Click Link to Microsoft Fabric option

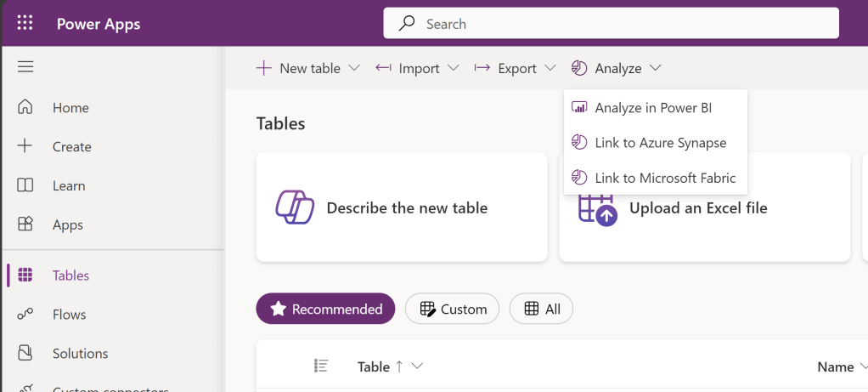664,179
